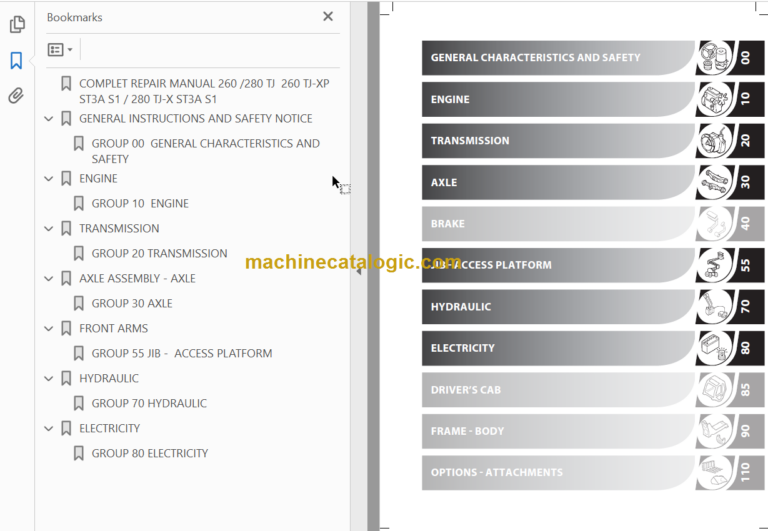Open GROUP 00 GENERAL CHARACTERISTICS AND SAFETY bookmark
The height and width of the screenshot is (531, 768).
[206, 151]
